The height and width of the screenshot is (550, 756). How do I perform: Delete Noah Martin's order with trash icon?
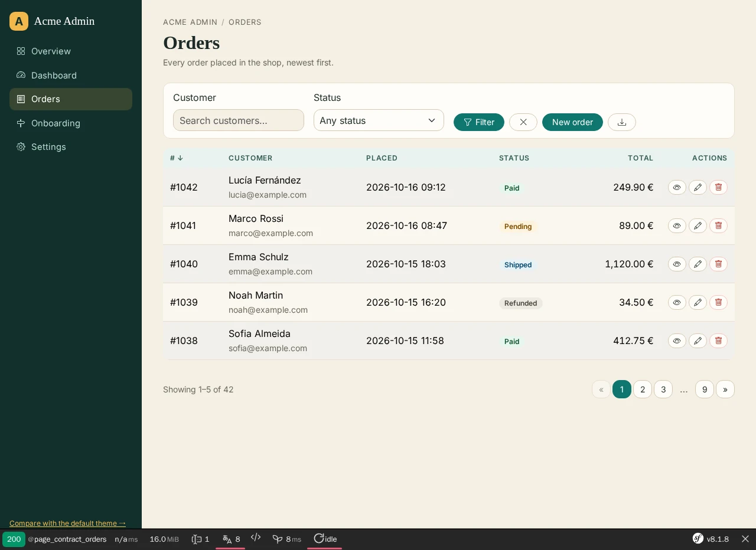point(718,302)
